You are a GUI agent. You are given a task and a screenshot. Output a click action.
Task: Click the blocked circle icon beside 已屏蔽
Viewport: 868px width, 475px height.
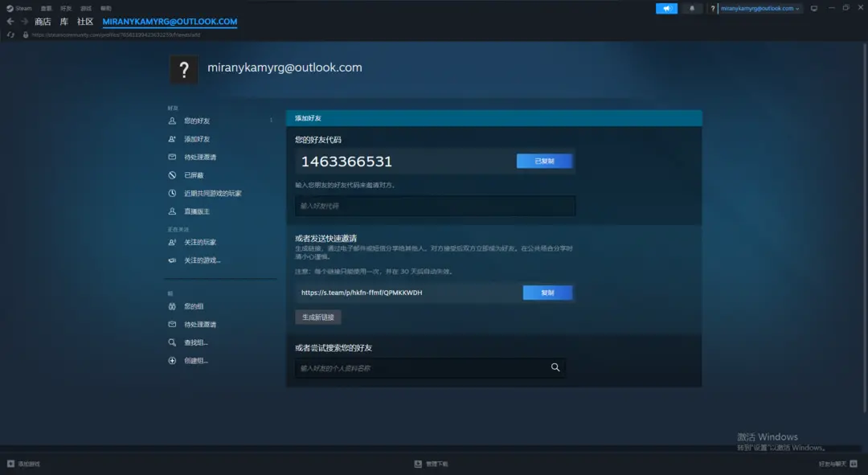pos(172,175)
